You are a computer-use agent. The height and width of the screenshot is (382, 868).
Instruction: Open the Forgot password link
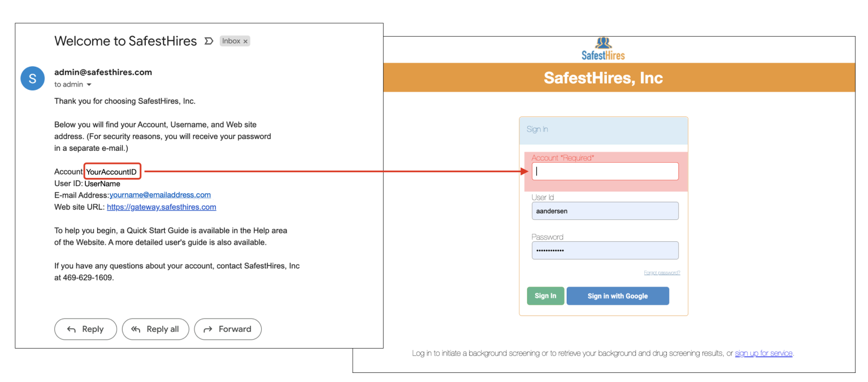[663, 272]
